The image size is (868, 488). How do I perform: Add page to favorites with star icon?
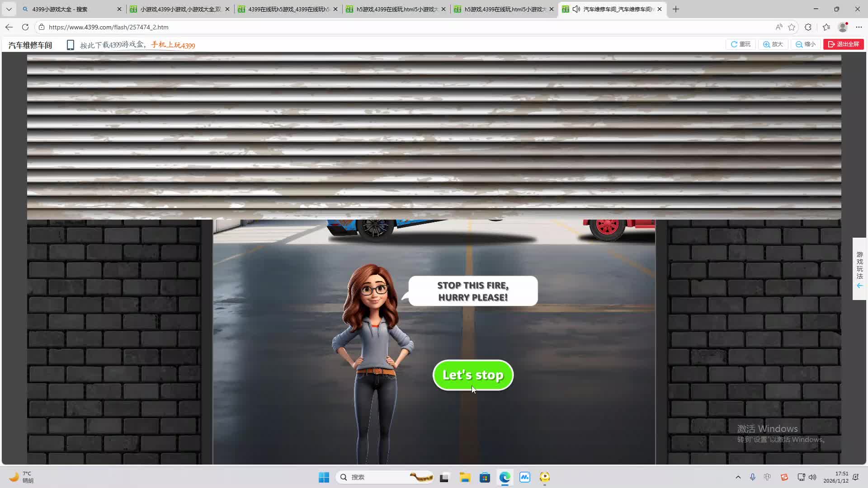pos(792,27)
